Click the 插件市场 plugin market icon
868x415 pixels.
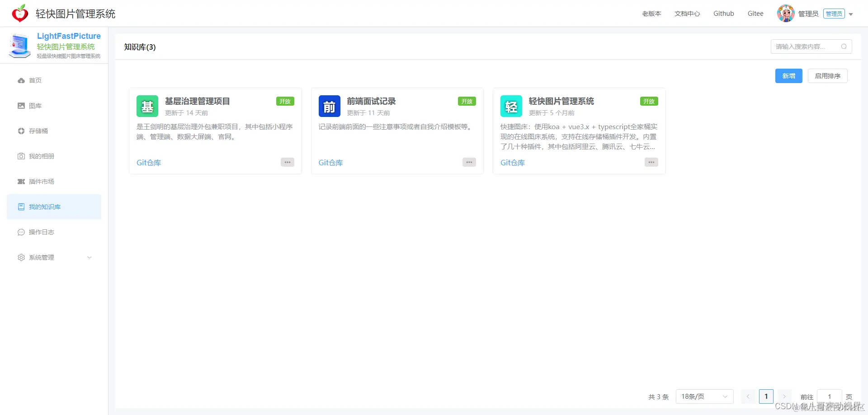point(21,182)
